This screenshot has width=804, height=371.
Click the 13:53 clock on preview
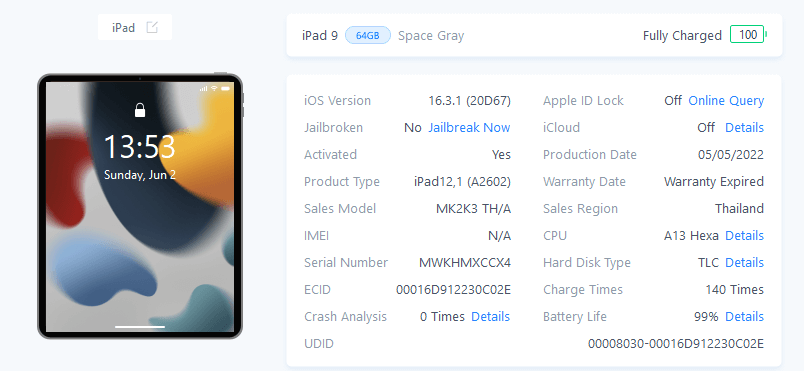tap(139, 147)
